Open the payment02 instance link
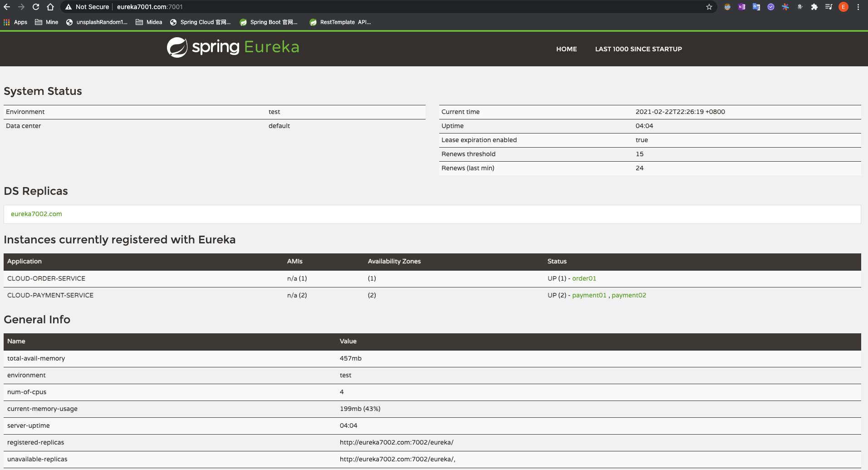 [x=628, y=295]
